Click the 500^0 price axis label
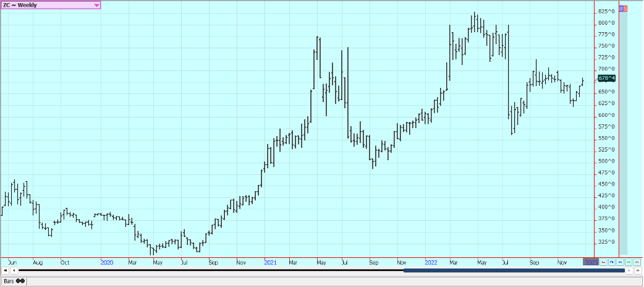Screen dimensions: 644x287 pyautogui.click(x=606, y=161)
